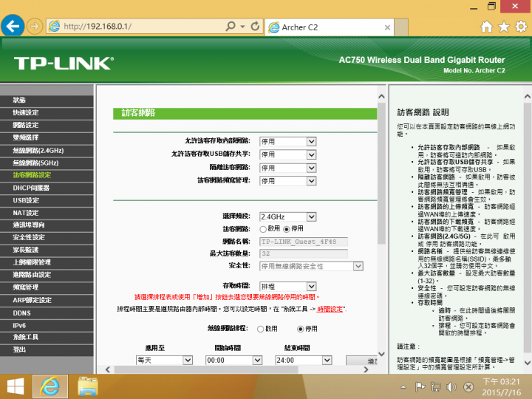Click the 最大訪客數量 field
Viewport: 532px width, 399px height.
tap(304, 253)
